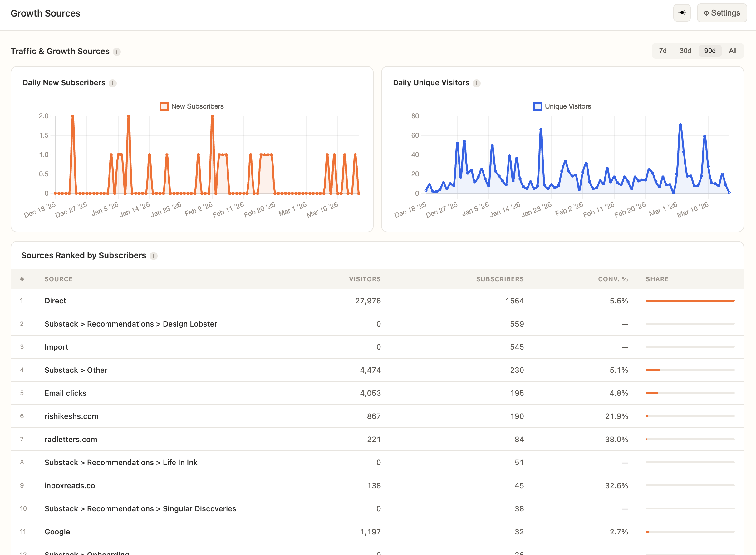Image resolution: width=756 pixels, height=555 pixels.
Task: Switch to the All time range
Action: (733, 51)
